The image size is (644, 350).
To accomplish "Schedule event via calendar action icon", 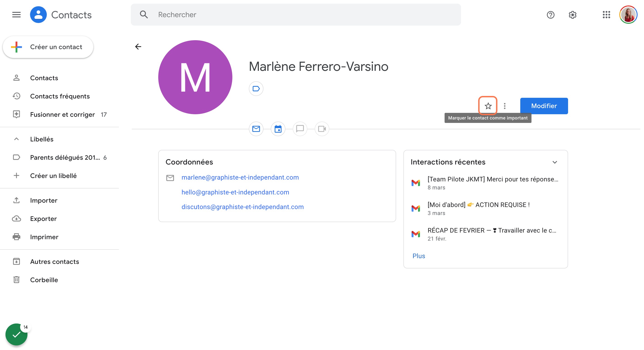I will 278,129.
